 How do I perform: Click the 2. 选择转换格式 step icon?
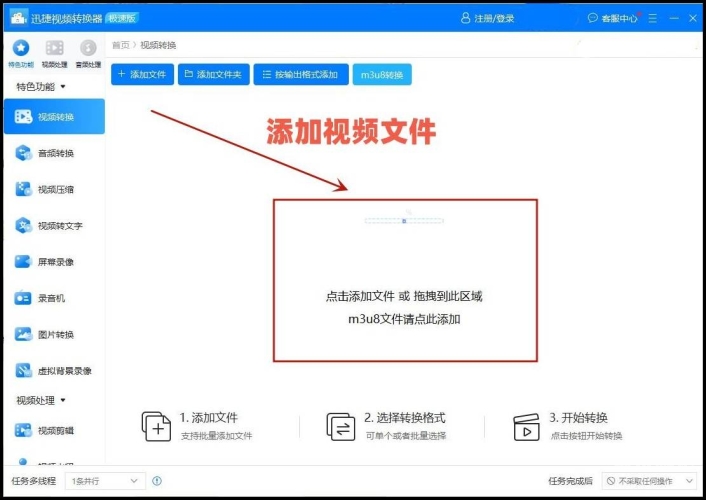[x=340, y=426]
